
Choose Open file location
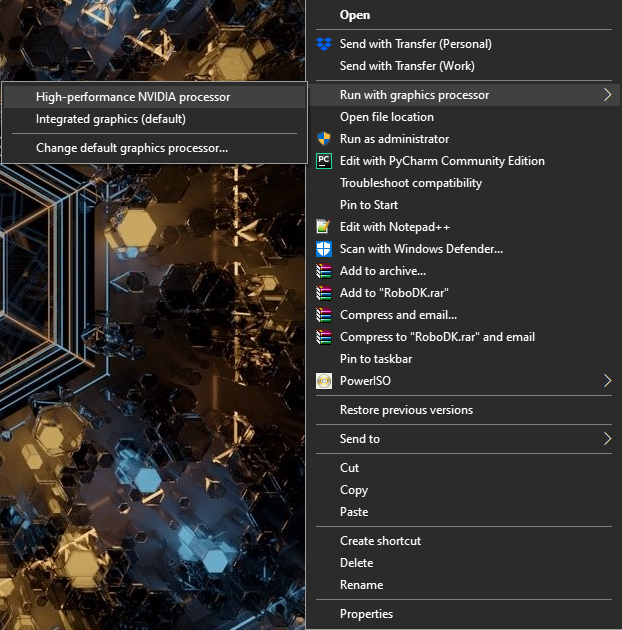pos(387,117)
